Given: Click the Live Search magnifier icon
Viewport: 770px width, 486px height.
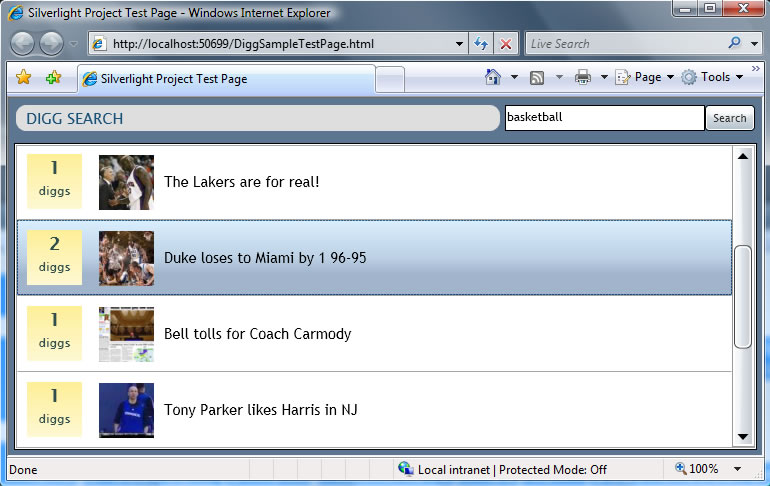Looking at the screenshot, I should [735, 43].
